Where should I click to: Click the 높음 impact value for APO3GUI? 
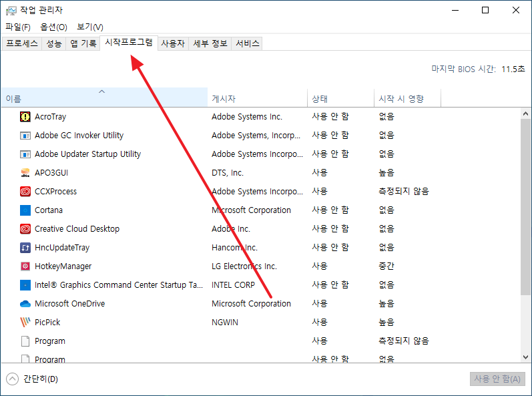tap(386, 173)
